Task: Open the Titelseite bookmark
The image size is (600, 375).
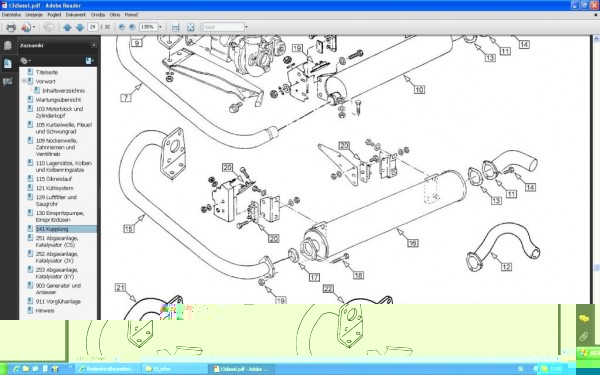Action: (x=47, y=72)
